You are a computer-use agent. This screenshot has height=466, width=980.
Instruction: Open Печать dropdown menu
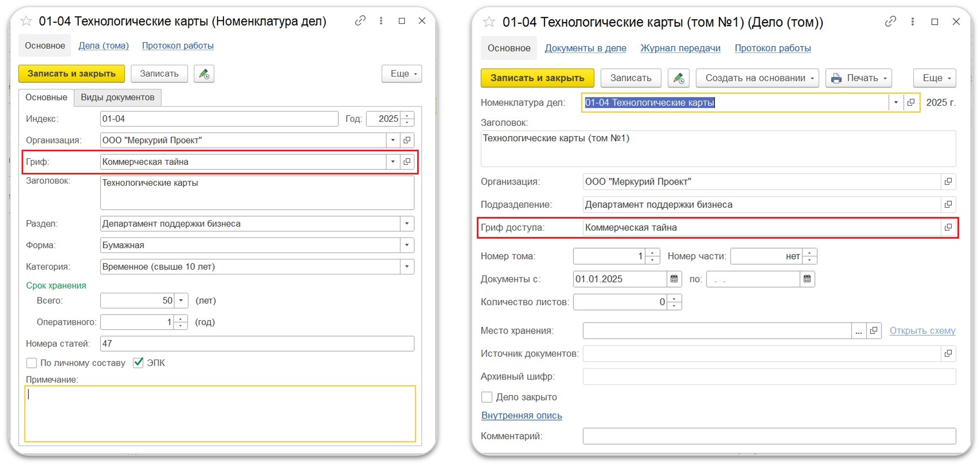[859, 78]
